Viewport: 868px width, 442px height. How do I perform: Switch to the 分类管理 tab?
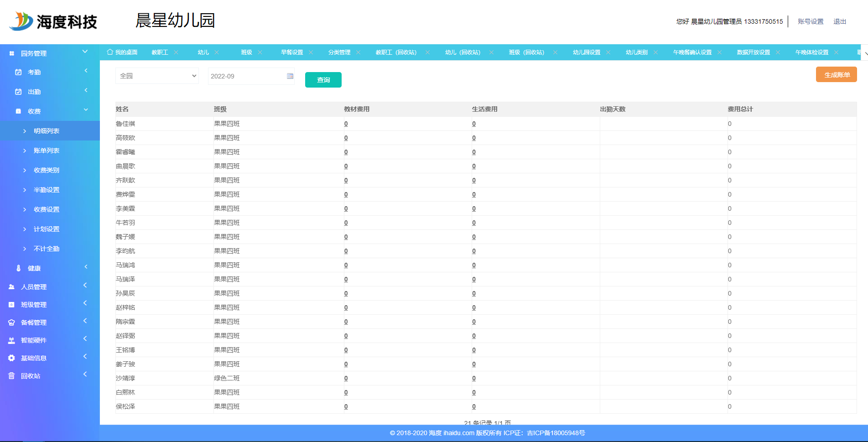(x=339, y=52)
